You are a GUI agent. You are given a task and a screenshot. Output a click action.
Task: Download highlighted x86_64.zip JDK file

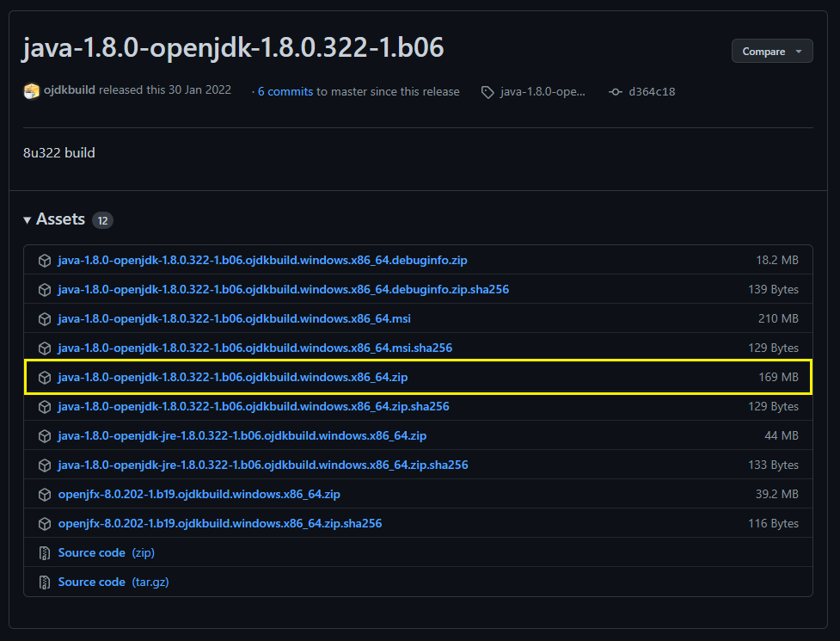click(238, 377)
